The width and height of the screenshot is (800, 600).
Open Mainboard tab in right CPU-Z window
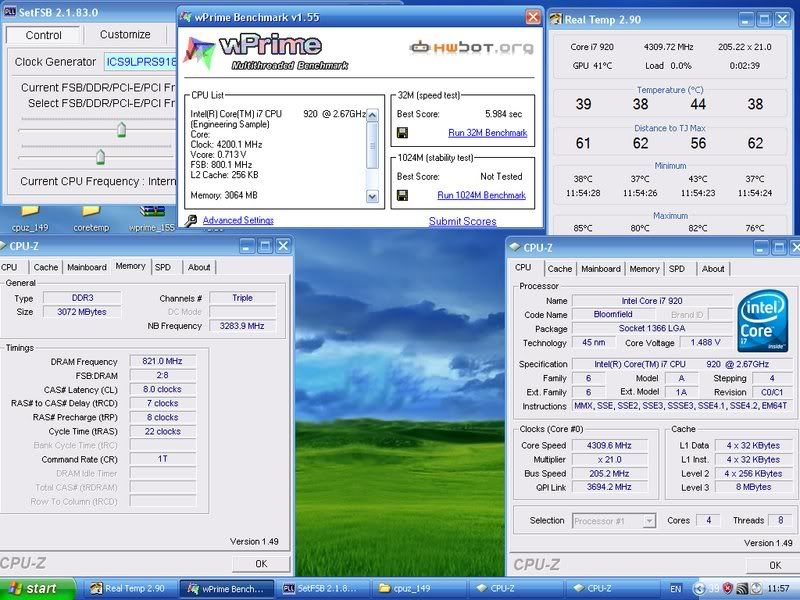pyautogui.click(x=601, y=269)
